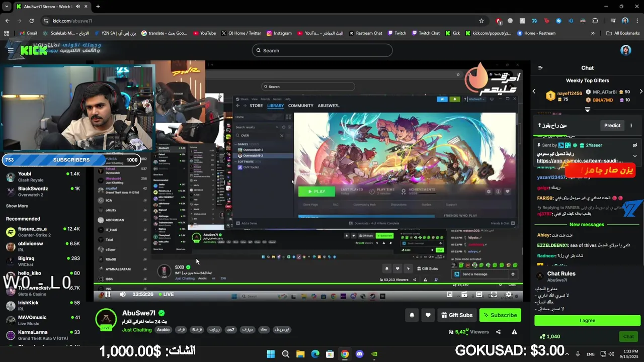The image size is (644, 362).
Task: Hide the pinned chat message
Action: pyautogui.click(x=635, y=145)
